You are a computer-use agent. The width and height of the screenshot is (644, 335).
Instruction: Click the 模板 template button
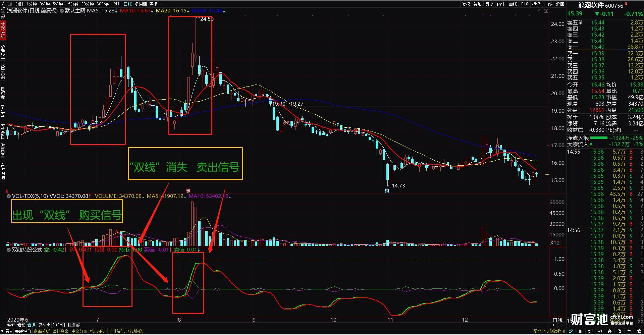(x=21, y=325)
